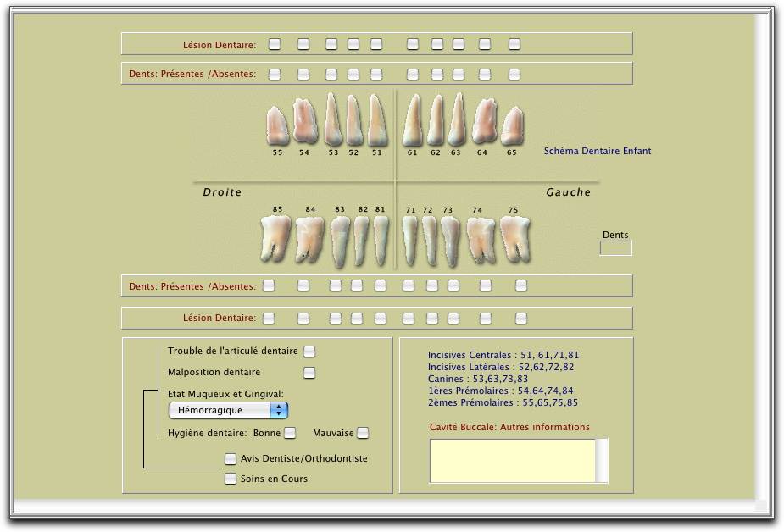
Task: Select upper canine tooth 53 image
Action: click(332, 119)
